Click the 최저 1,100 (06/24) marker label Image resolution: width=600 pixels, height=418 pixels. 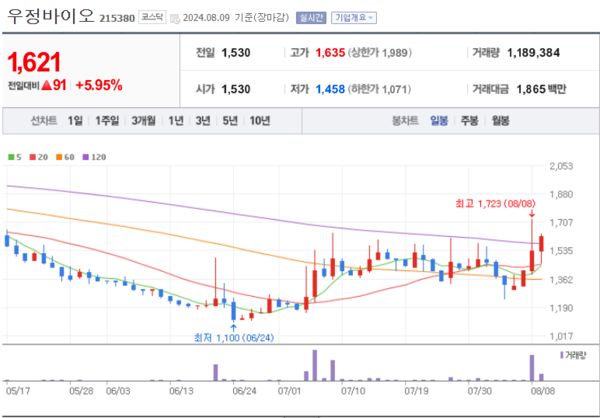point(234,338)
